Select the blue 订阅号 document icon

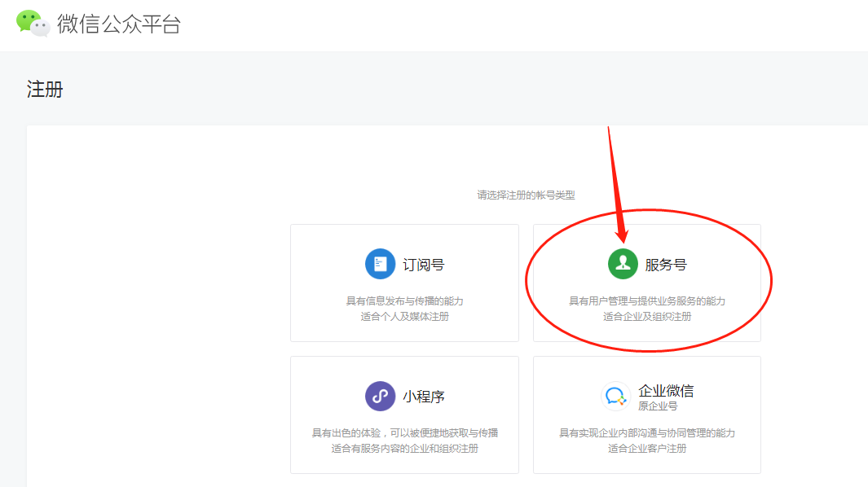380,264
